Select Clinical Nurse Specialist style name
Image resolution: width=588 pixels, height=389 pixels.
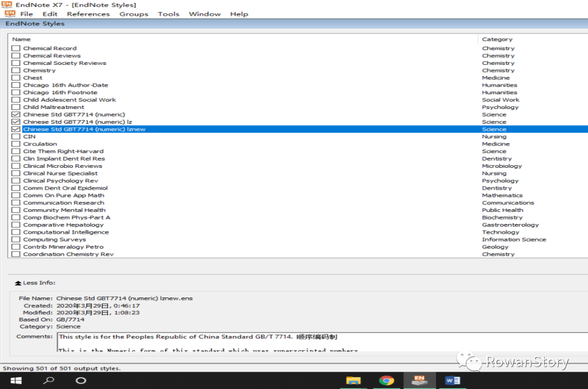coord(60,173)
